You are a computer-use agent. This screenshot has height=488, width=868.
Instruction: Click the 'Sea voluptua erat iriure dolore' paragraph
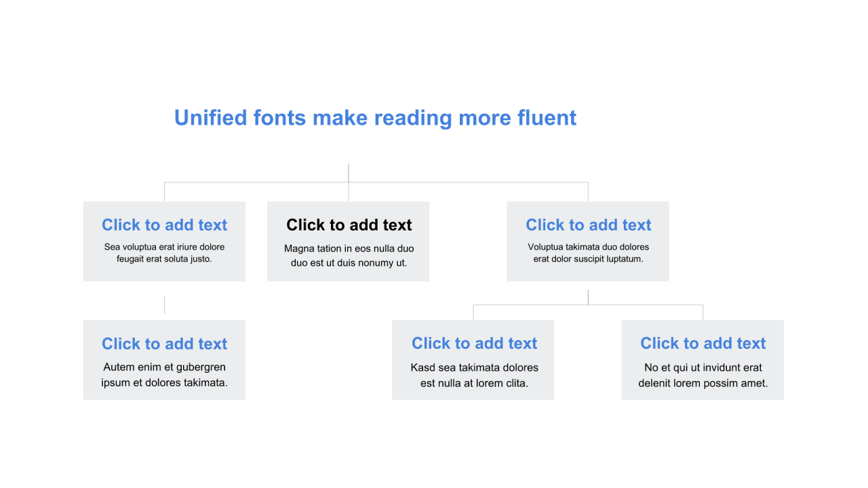coord(164,253)
